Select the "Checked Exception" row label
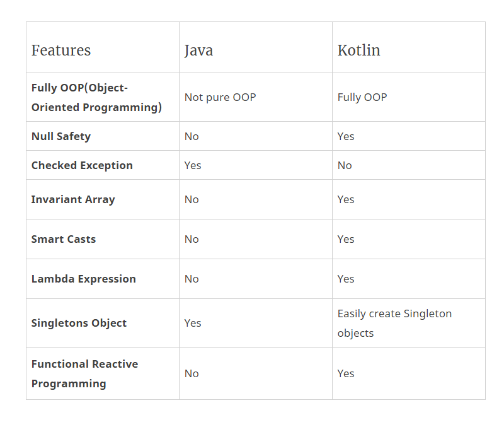The image size is (504, 427). tap(82, 165)
